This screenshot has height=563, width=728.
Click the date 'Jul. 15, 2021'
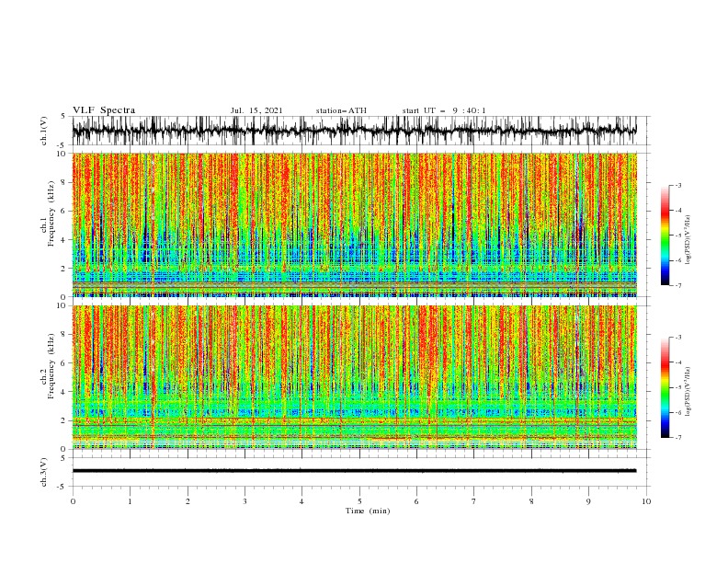tap(256, 110)
